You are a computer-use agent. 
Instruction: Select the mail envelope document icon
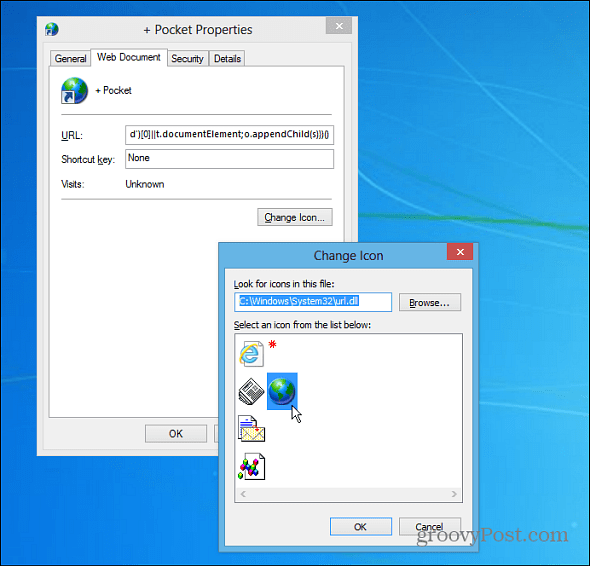(251, 429)
